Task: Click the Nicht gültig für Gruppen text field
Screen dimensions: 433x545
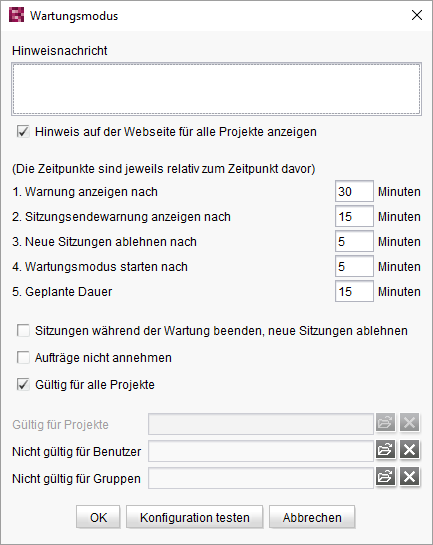Action: (x=261, y=478)
